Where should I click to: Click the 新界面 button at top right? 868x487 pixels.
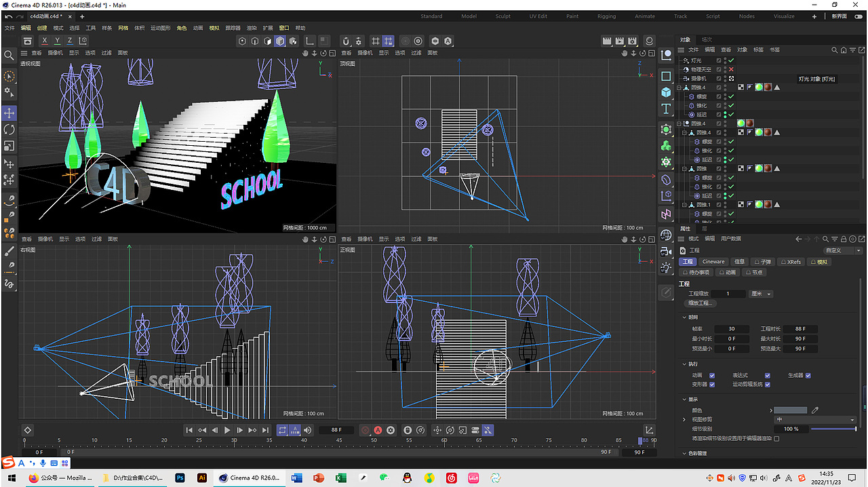click(840, 16)
